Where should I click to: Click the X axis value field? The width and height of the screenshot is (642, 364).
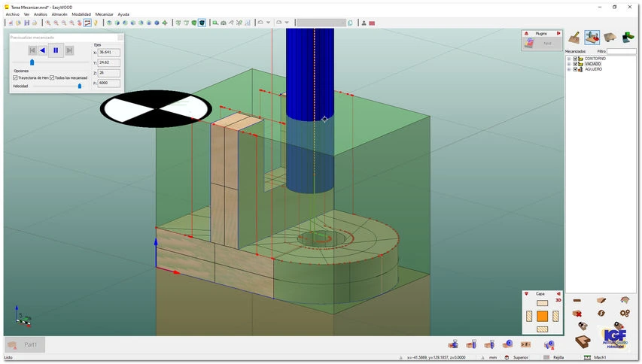(x=109, y=53)
